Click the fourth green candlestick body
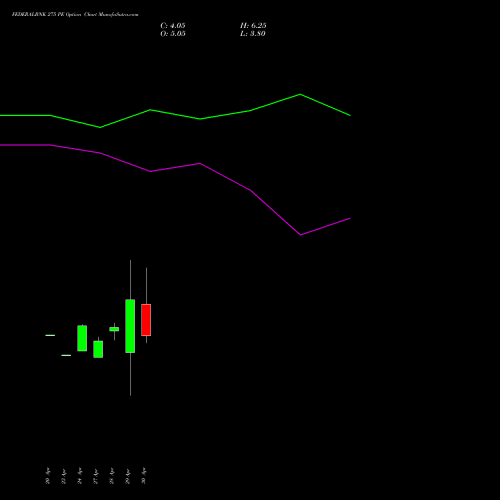The image size is (500, 500). coord(98,349)
